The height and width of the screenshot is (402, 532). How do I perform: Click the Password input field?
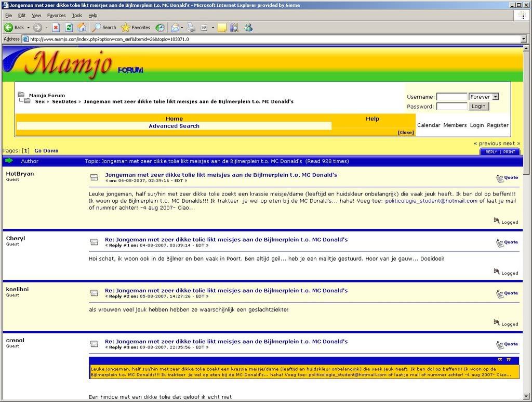pyautogui.click(x=451, y=106)
